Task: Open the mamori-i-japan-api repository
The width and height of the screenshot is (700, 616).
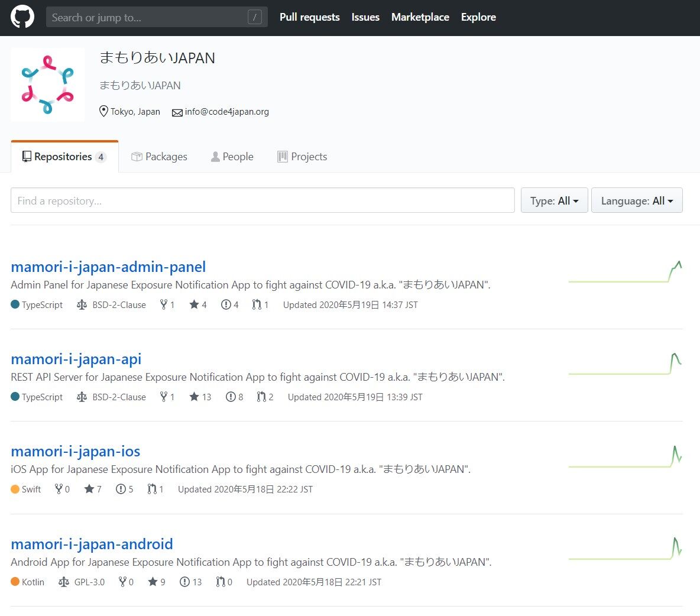Action: click(x=76, y=359)
